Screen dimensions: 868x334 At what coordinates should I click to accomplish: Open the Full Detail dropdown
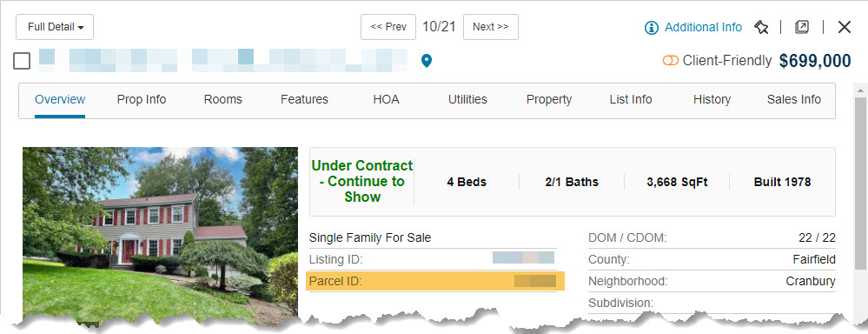[x=55, y=27]
